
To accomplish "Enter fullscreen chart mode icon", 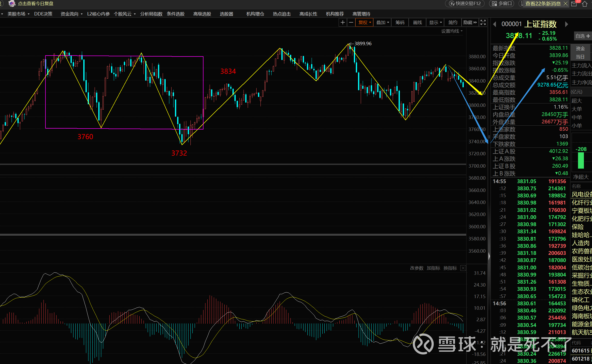I will [x=483, y=22].
